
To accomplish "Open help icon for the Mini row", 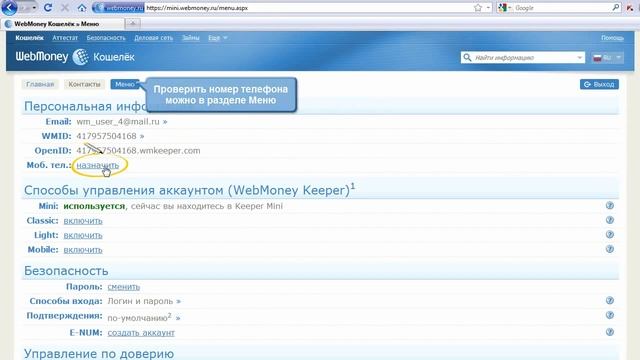I will 610,206.
